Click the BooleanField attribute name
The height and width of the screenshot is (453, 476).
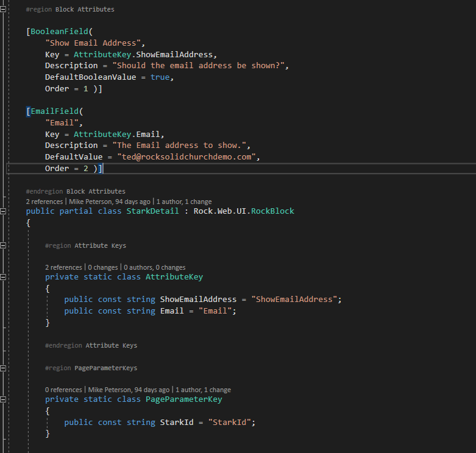[x=60, y=32]
